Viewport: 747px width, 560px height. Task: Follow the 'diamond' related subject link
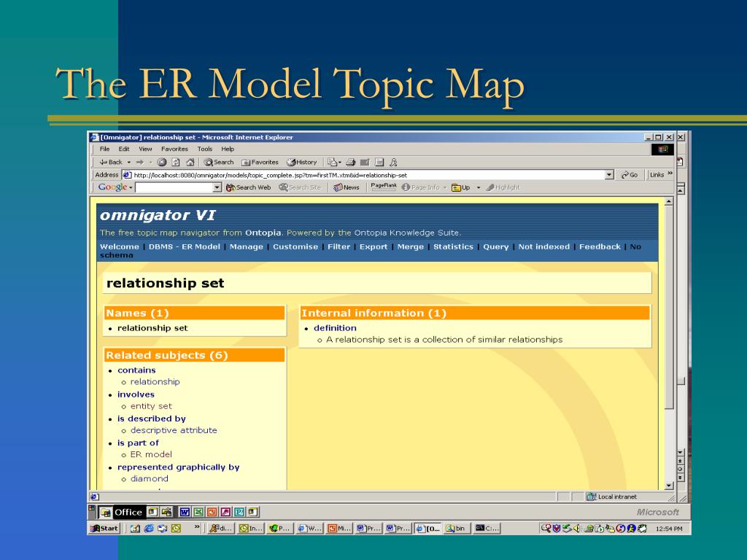149,479
